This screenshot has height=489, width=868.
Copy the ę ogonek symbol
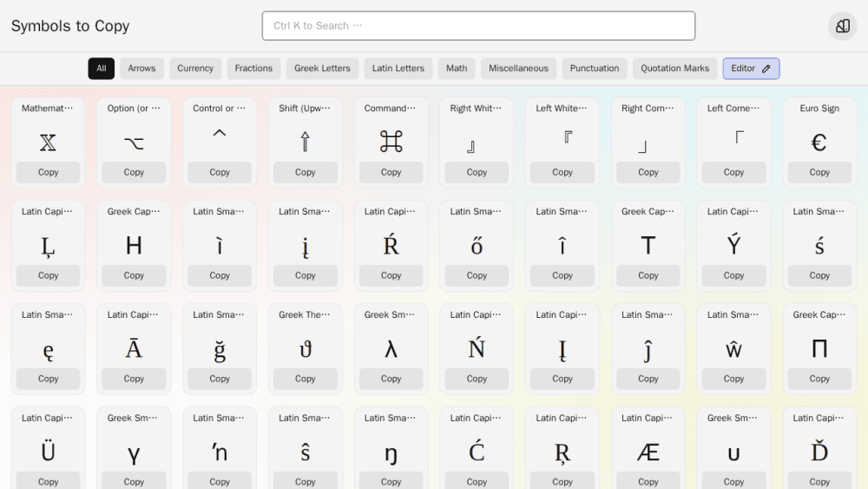(48, 379)
